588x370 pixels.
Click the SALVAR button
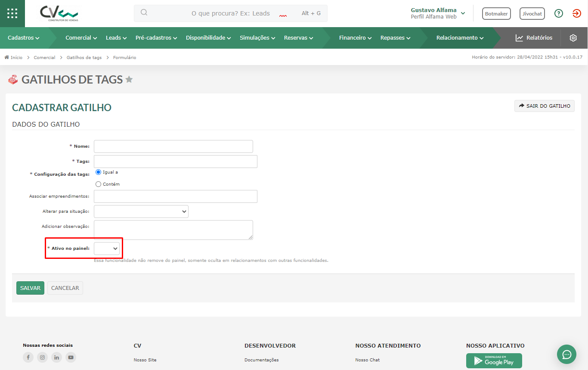pyautogui.click(x=30, y=288)
